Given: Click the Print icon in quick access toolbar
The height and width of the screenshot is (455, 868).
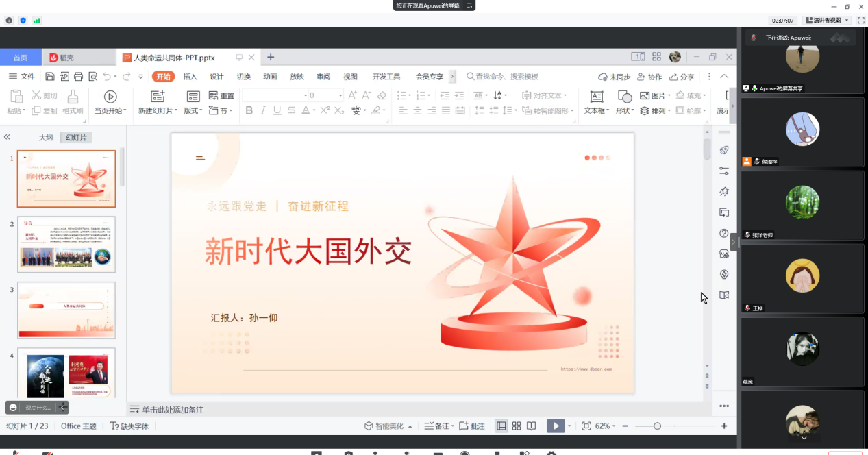Looking at the screenshot, I should pyautogui.click(x=78, y=77).
